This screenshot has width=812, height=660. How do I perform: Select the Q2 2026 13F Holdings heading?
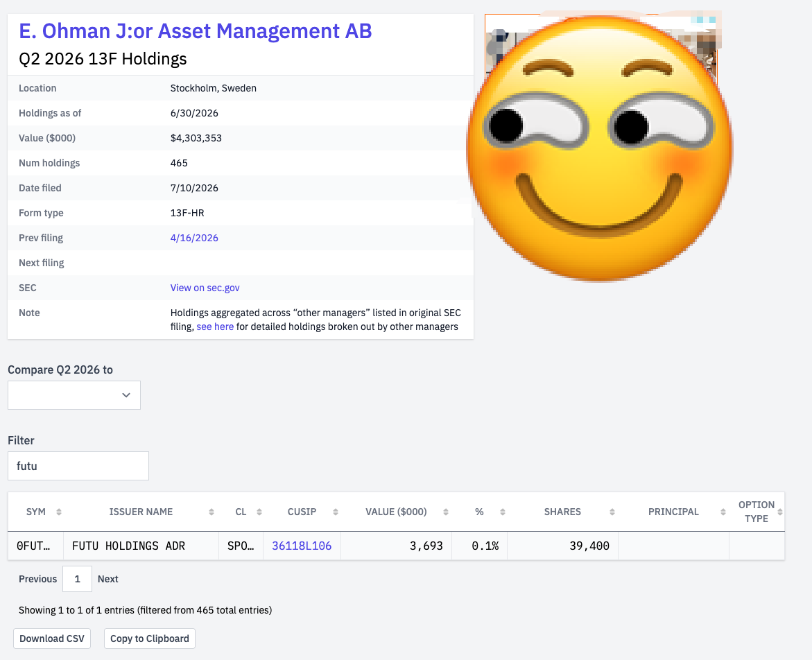103,59
